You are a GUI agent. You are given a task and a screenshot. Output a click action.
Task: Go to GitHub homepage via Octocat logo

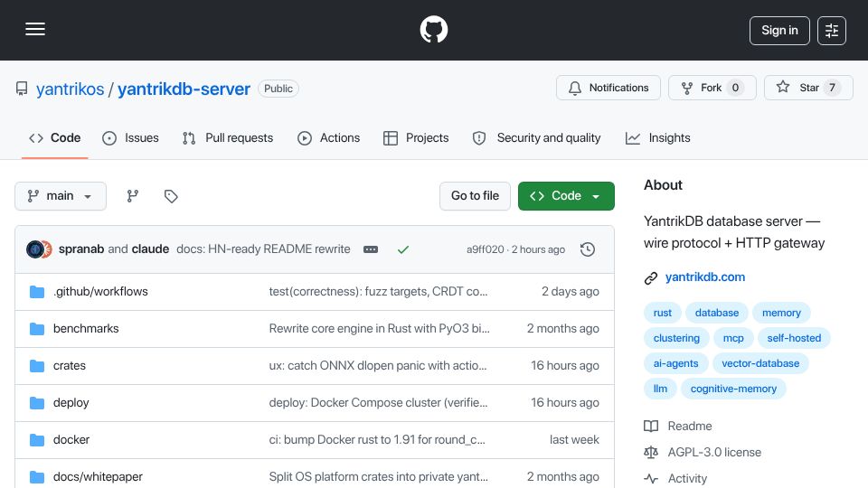tap(433, 29)
